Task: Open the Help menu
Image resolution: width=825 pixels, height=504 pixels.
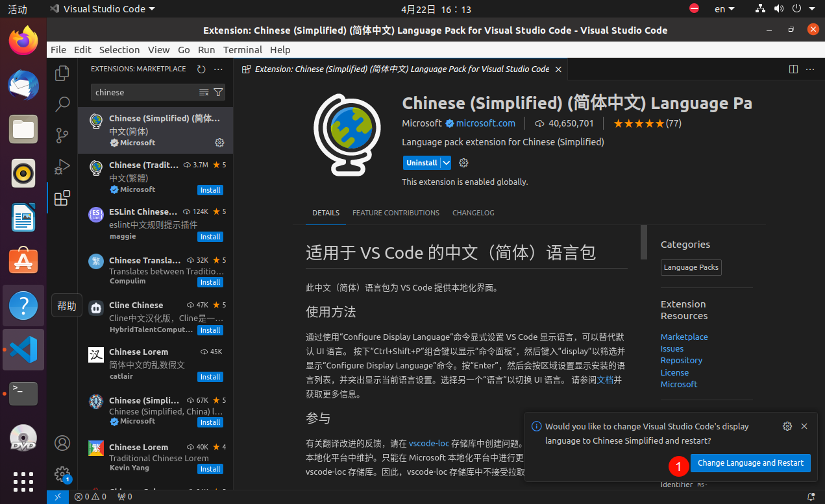Action: coord(280,50)
